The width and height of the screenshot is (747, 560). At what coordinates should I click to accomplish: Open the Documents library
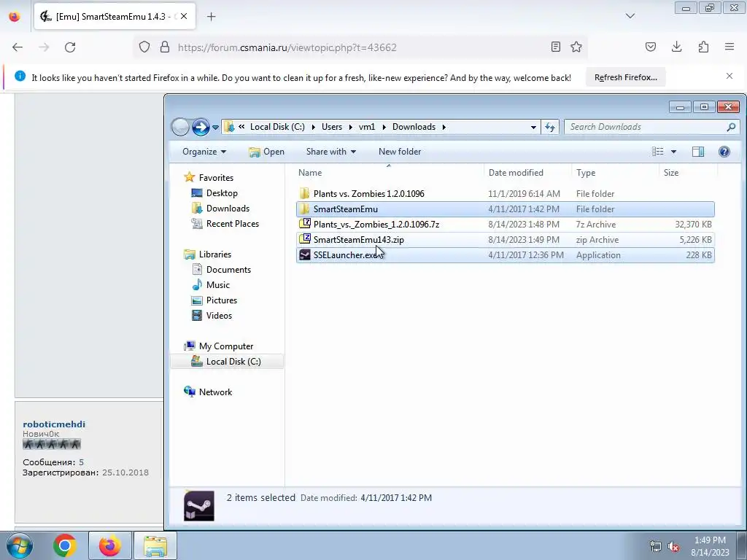(228, 270)
